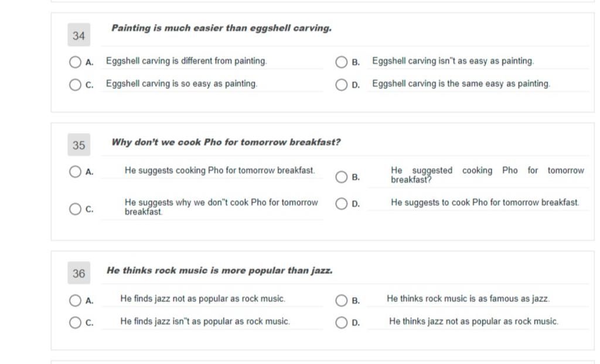This screenshot has height=364, width=600.
Task: Click the 'Why don't we cook Pho' question text
Action: 226,142
